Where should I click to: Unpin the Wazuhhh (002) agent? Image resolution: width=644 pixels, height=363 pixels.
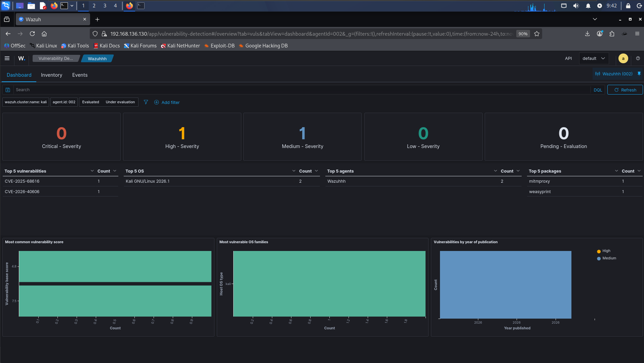tap(639, 74)
